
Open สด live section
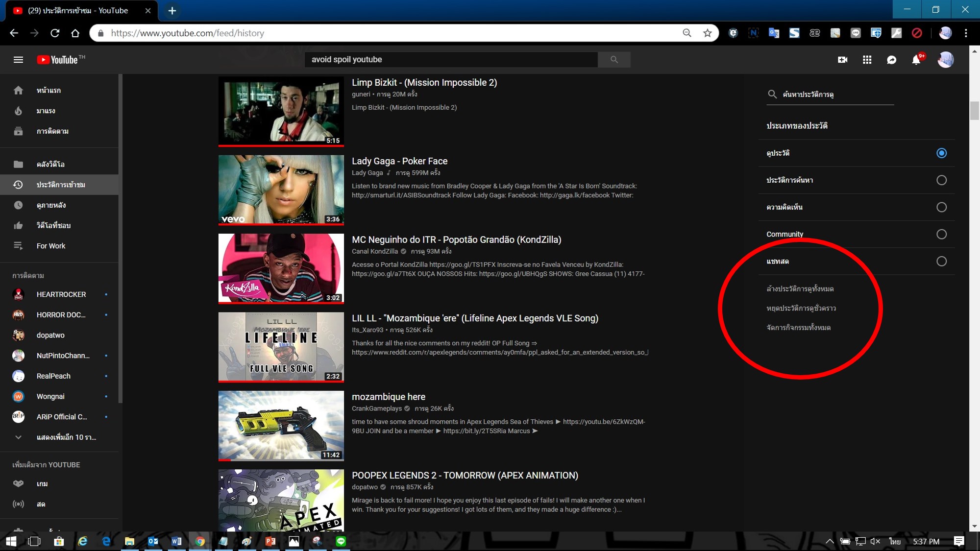(x=59, y=504)
